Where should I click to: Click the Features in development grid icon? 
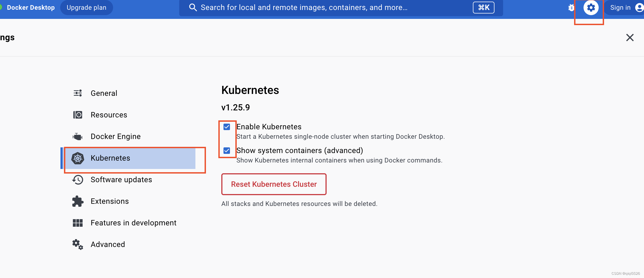pyautogui.click(x=77, y=223)
